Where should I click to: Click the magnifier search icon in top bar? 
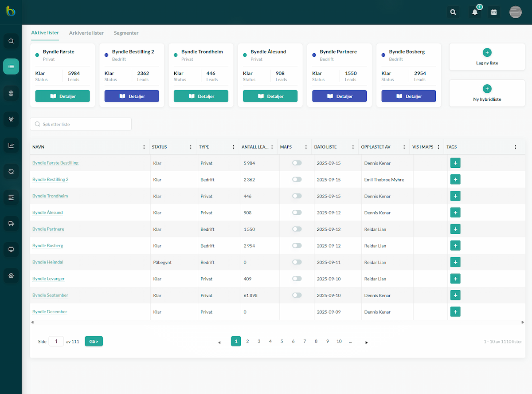click(453, 12)
